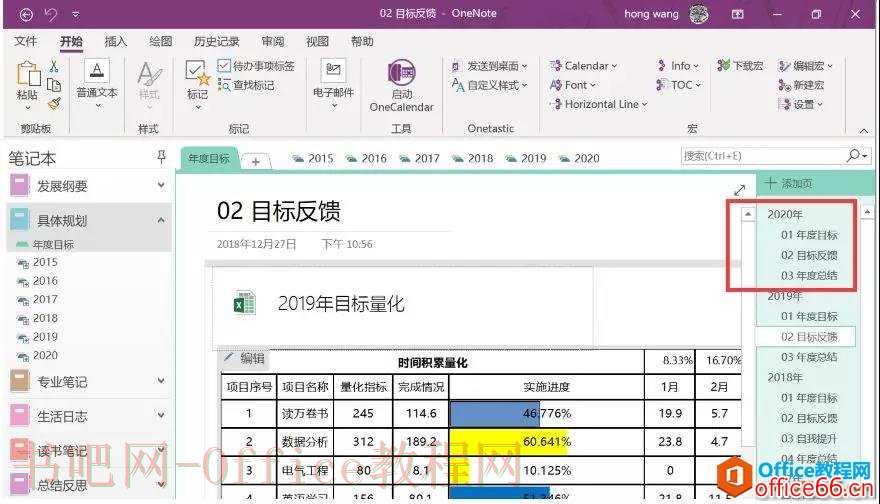Expand the 专业笔记 notebook
The image size is (880, 504).
(161, 381)
